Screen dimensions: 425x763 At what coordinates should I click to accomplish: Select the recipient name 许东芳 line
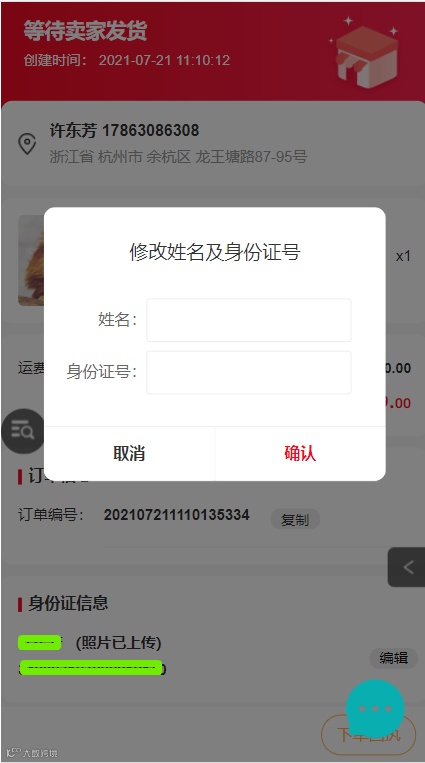coord(124,130)
